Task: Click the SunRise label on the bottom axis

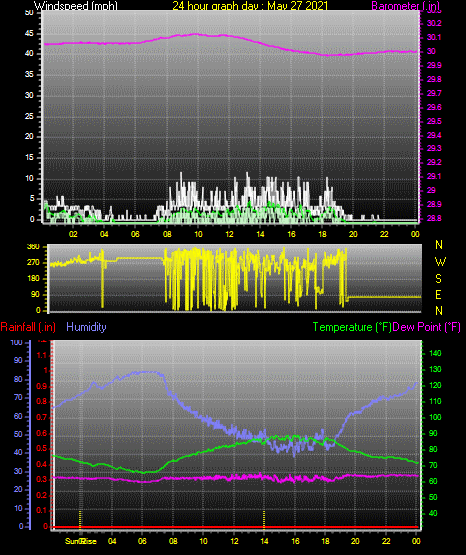Action: click(x=81, y=541)
